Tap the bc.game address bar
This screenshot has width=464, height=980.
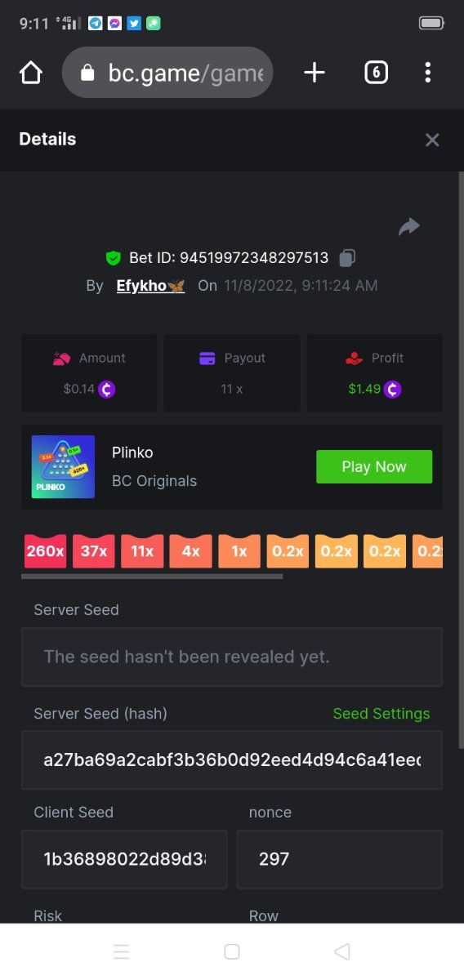[167, 73]
